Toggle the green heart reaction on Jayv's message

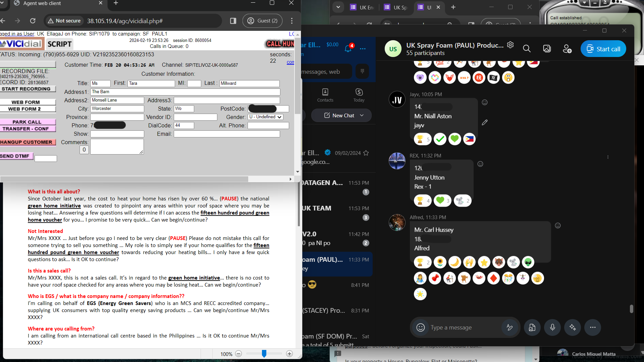point(454,139)
